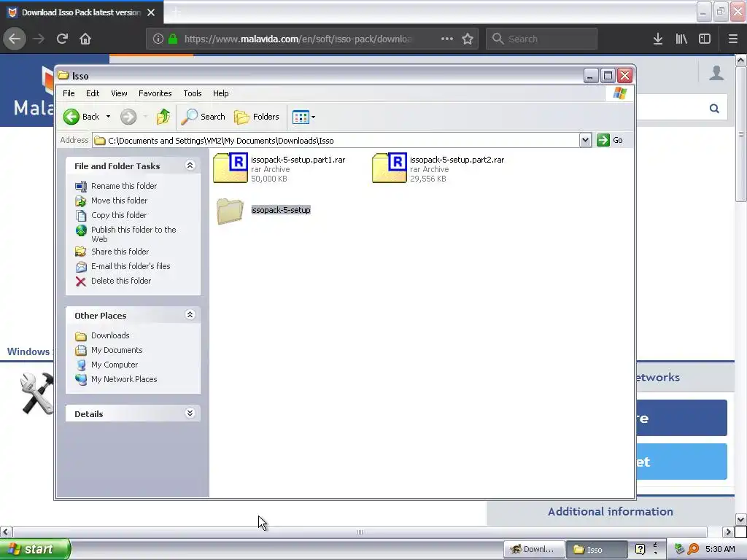Click the Firefox back button
Screen dimensions: 747x560
coord(15,39)
